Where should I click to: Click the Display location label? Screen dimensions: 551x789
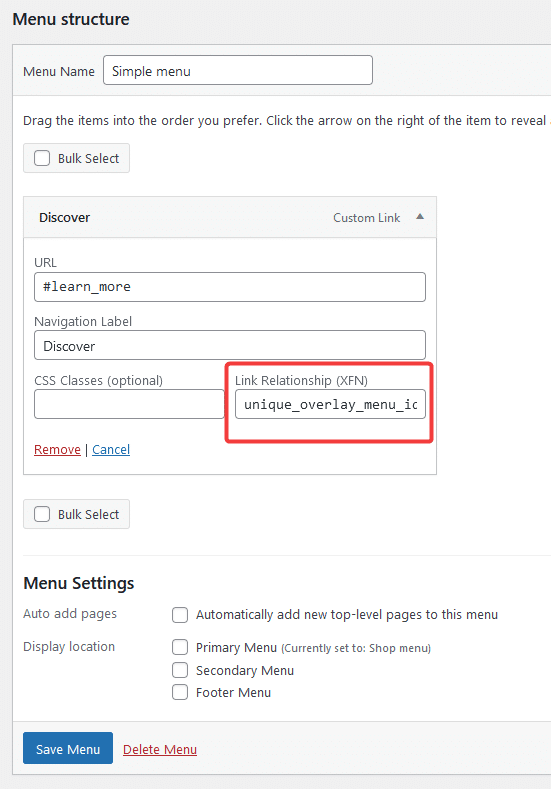tap(69, 646)
